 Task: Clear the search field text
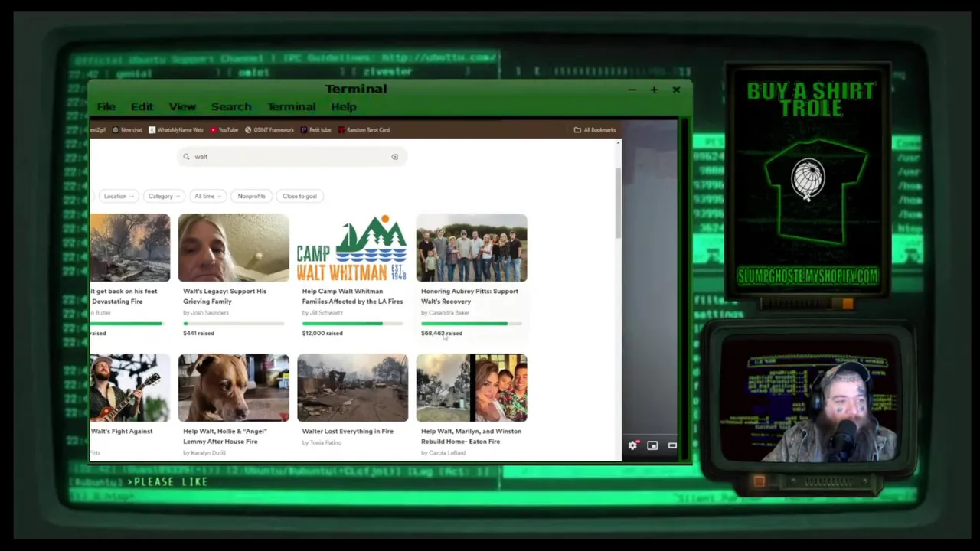click(395, 157)
